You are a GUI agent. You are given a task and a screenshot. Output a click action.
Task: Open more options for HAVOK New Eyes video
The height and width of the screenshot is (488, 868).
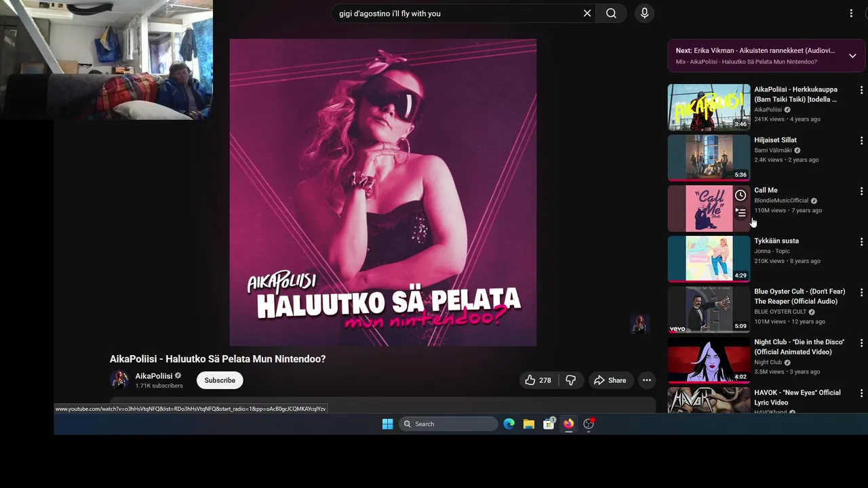click(x=862, y=394)
